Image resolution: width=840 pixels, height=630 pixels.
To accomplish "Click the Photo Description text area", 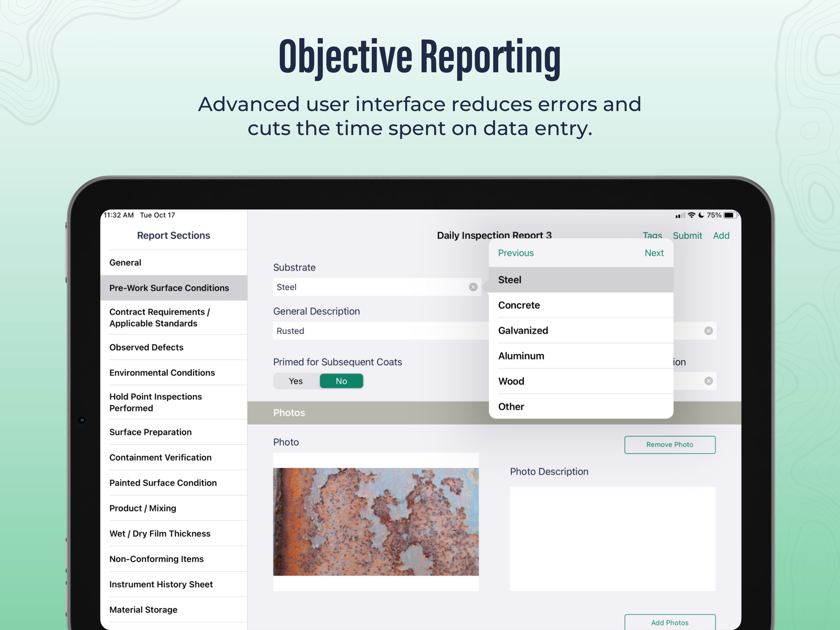I will pos(612,539).
